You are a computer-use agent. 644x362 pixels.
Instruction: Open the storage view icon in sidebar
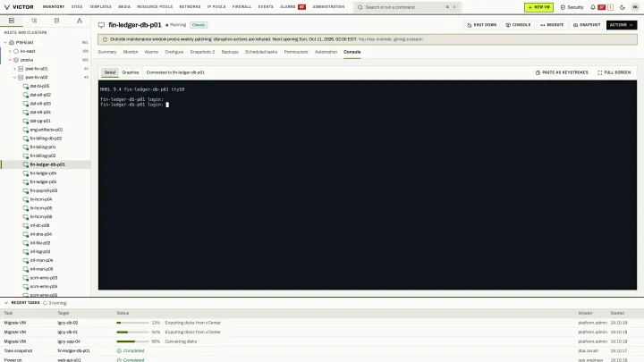(x=56, y=21)
